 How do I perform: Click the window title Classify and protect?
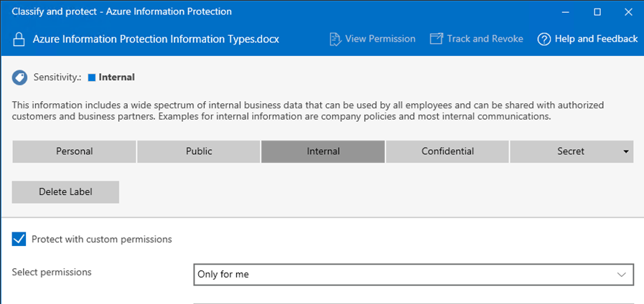pos(121,11)
